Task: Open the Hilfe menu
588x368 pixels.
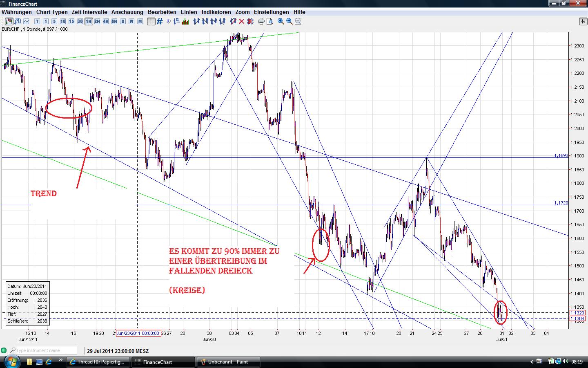Action: pyautogui.click(x=299, y=12)
